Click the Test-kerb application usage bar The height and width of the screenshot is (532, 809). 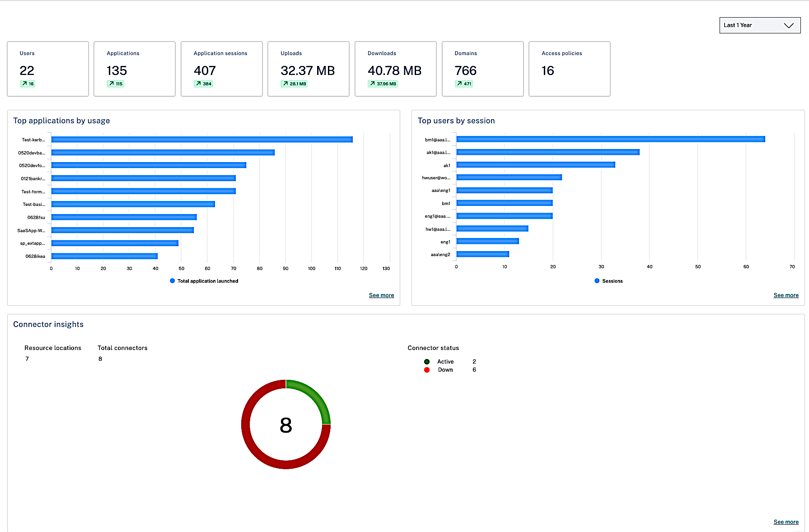201,140
